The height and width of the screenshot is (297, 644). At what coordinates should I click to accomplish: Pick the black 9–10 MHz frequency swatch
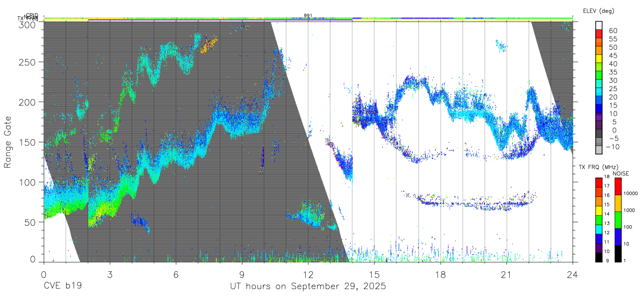pos(598,257)
